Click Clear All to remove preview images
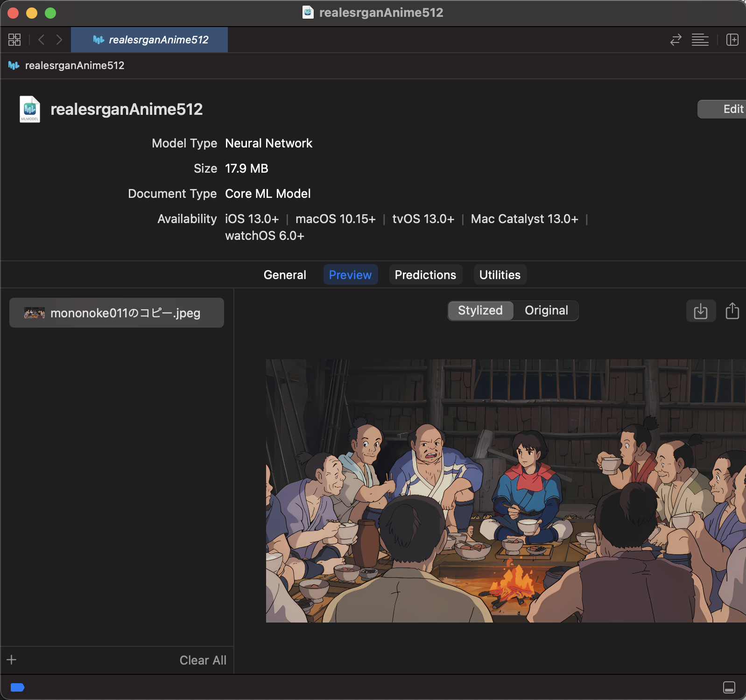This screenshot has width=746, height=700. [203, 660]
